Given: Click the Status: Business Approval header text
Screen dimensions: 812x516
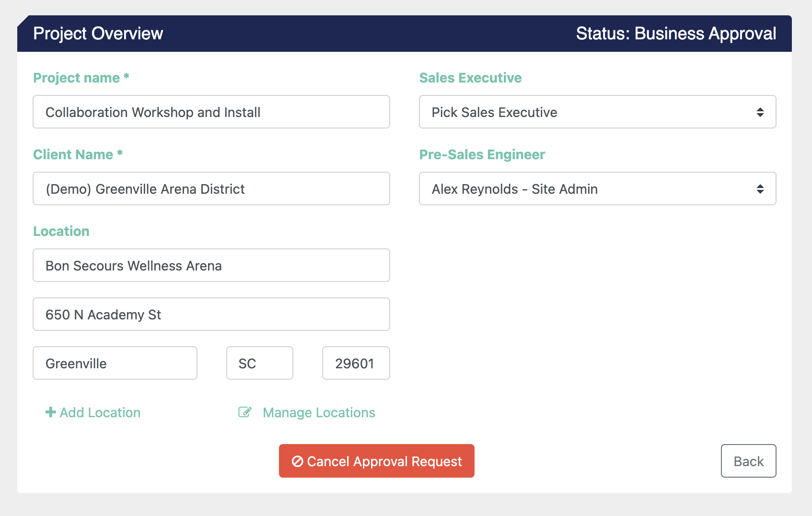Looking at the screenshot, I should 676,34.
